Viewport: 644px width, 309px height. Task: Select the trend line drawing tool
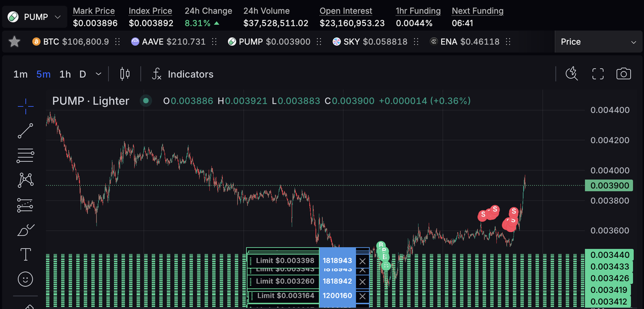pyautogui.click(x=25, y=130)
